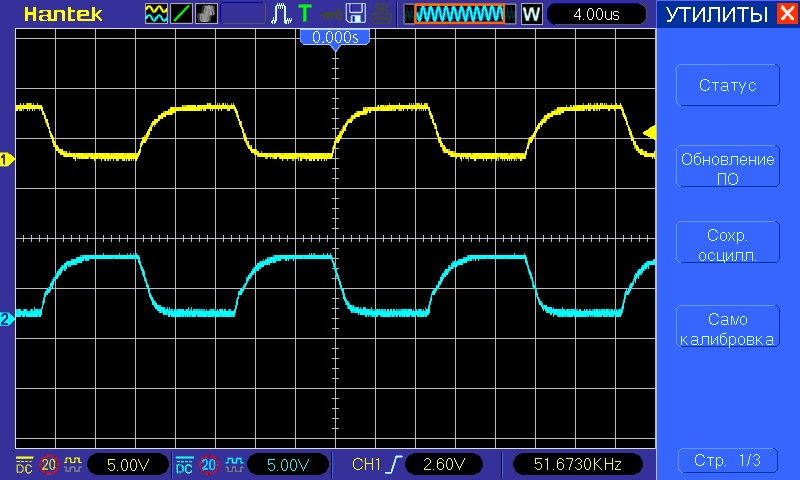Image resolution: width=800 pixels, height=480 pixels.
Task: Start Само калибровка button
Action: click(728, 326)
